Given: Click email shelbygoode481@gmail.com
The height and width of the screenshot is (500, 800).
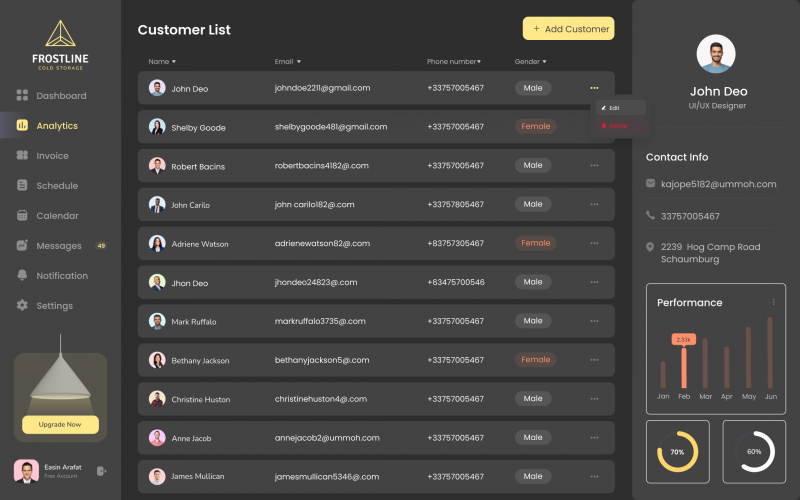Looking at the screenshot, I should tap(331, 127).
